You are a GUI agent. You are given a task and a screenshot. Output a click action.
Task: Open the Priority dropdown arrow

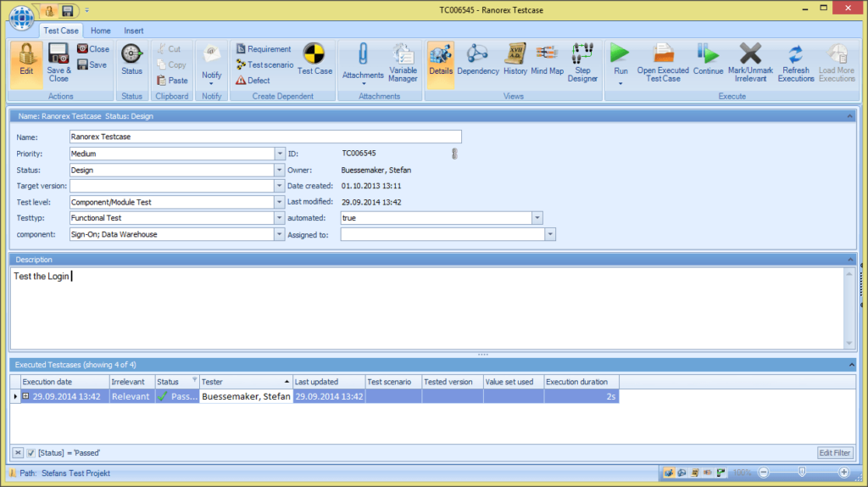click(280, 154)
